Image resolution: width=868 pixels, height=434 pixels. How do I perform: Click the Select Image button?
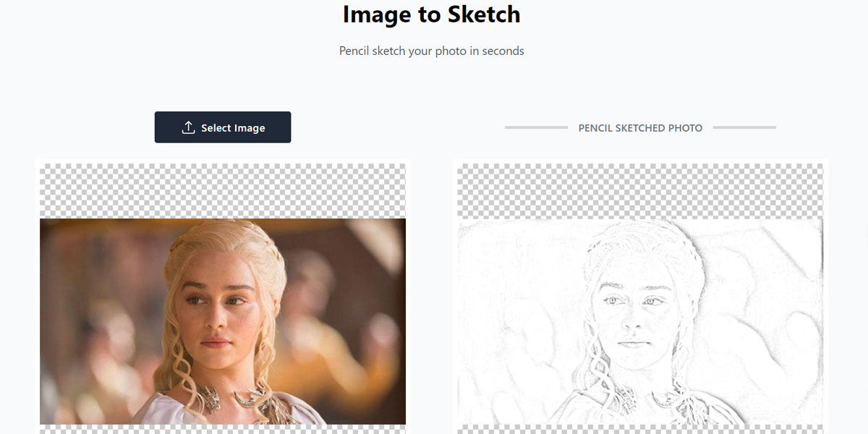coord(223,127)
